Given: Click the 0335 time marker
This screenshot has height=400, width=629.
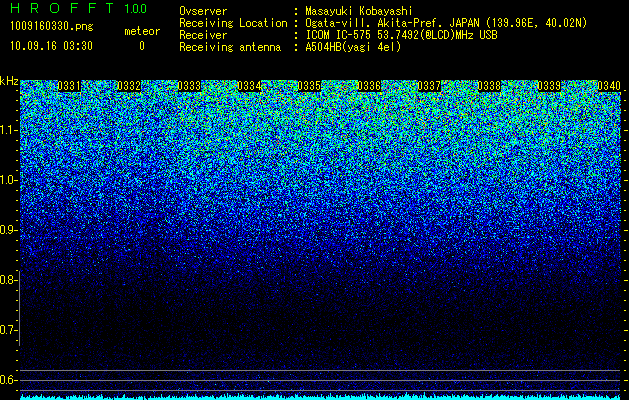Looking at the screenshot, I should click(x=309, y=86).
